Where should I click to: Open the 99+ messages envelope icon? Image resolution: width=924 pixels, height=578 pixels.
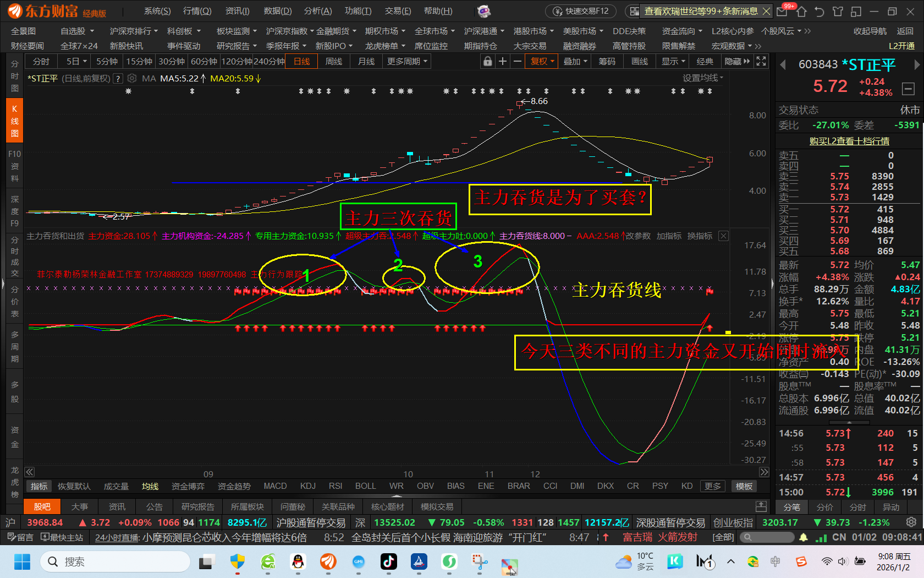pos(783,11)
